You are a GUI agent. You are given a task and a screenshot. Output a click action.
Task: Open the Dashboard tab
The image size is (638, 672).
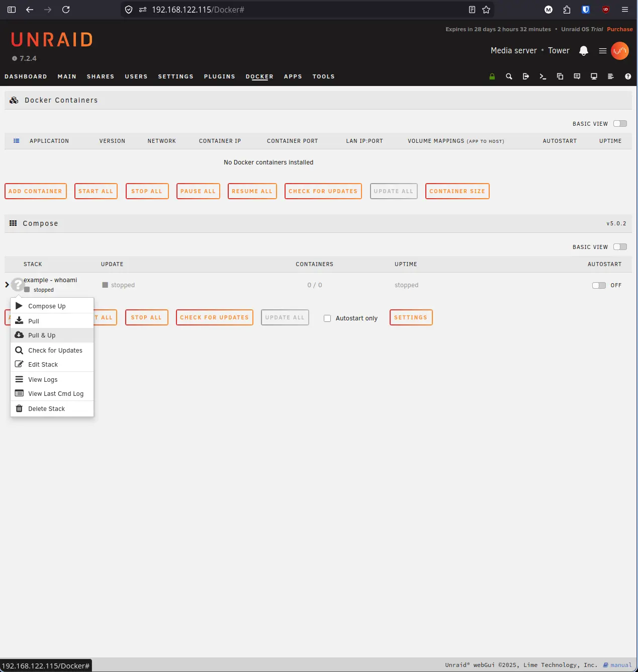coord(26,76)
